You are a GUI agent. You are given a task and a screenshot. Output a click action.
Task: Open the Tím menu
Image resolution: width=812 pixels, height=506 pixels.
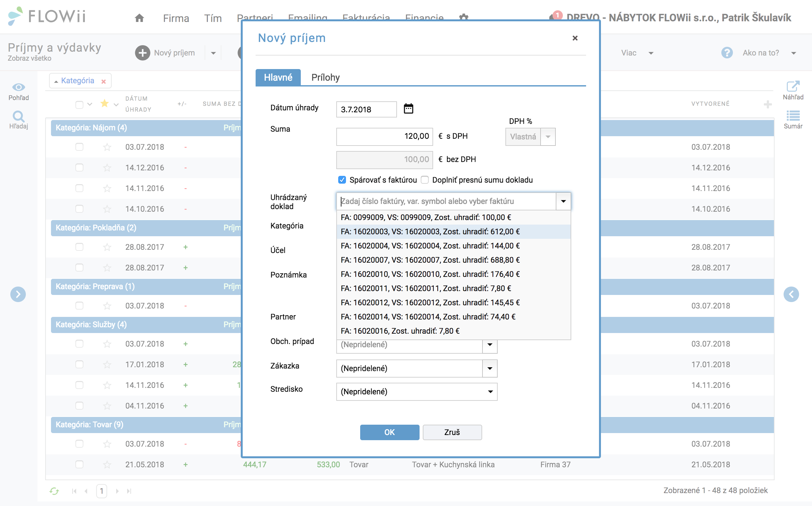point(213,18)
